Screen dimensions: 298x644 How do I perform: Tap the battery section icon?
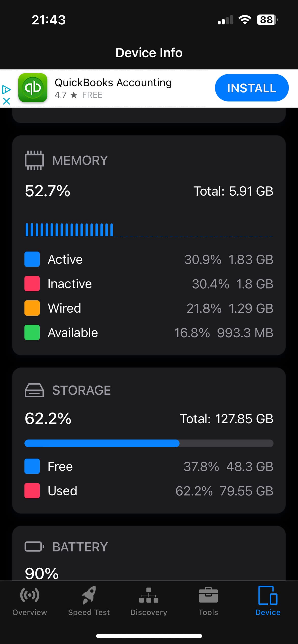[34, 546]
